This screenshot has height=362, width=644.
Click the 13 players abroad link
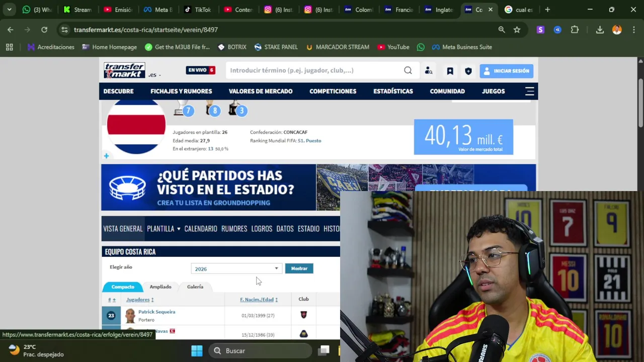pyautogui.click(x=211, y=149)
